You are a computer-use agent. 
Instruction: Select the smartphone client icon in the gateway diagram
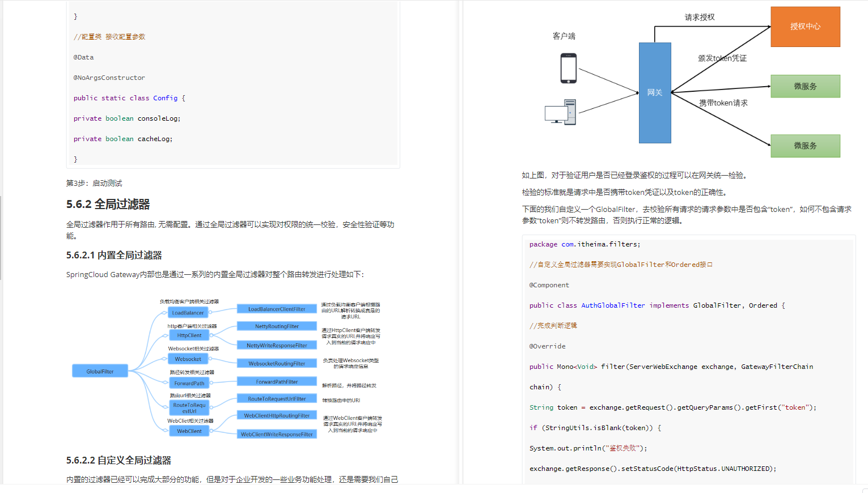[567, 67]
